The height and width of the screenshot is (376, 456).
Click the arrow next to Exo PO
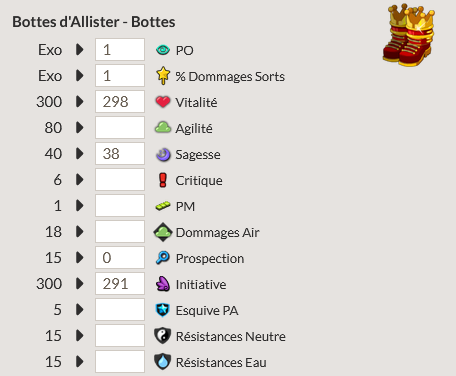click(79, 49)
